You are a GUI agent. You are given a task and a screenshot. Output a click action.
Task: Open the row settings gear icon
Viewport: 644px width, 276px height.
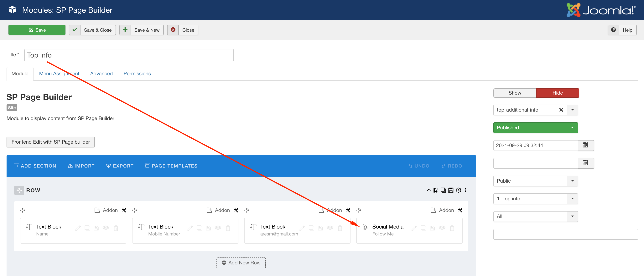coord(458,190)
